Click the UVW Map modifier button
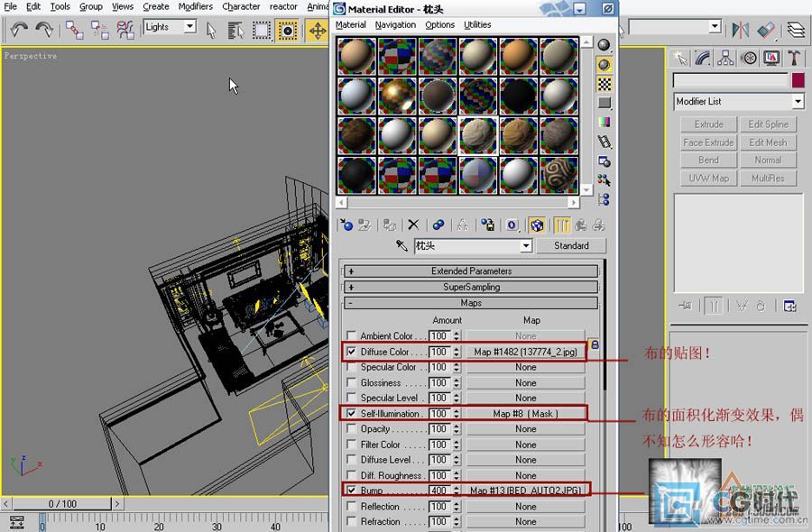The width and height of the screenshot is (812, 532). click(x=708, y=178)
